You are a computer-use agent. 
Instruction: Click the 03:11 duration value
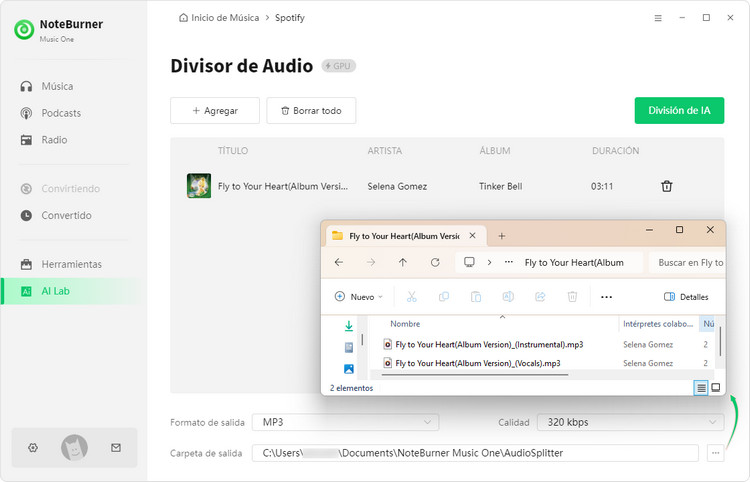point(602,186)
